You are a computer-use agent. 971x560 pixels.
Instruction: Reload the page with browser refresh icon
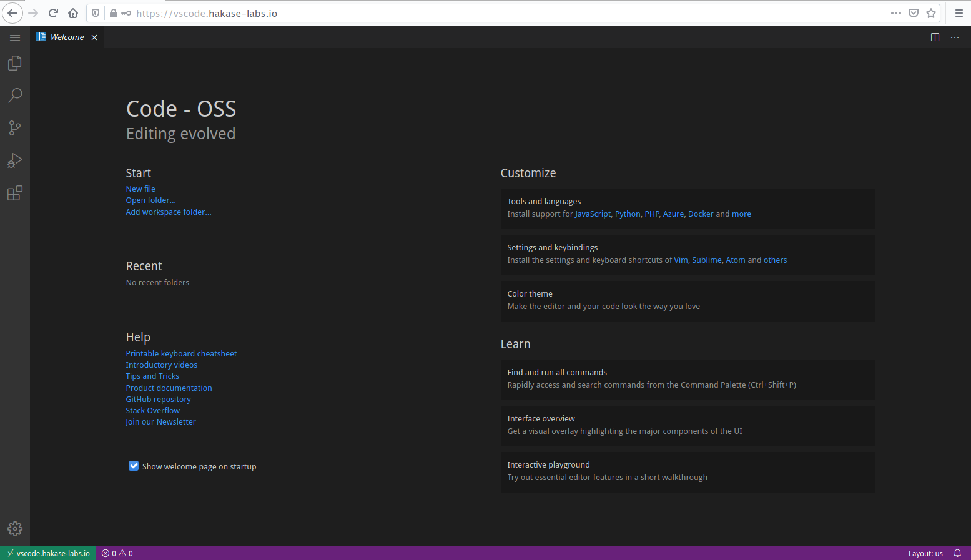point(53,13)
